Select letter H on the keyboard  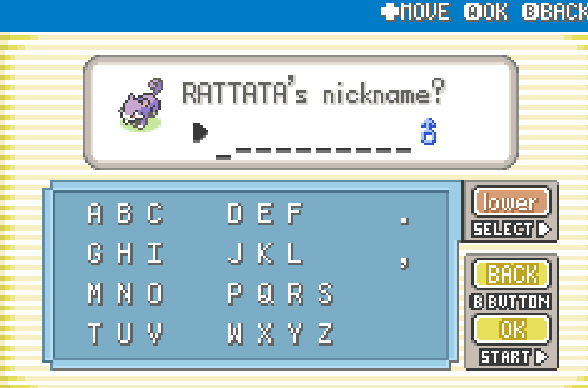[125, 254]
